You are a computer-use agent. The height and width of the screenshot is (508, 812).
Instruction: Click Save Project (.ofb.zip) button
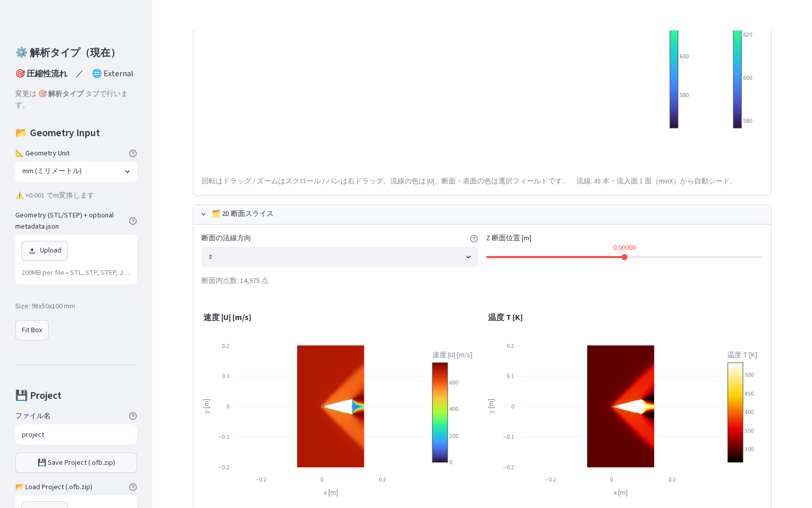76,463
